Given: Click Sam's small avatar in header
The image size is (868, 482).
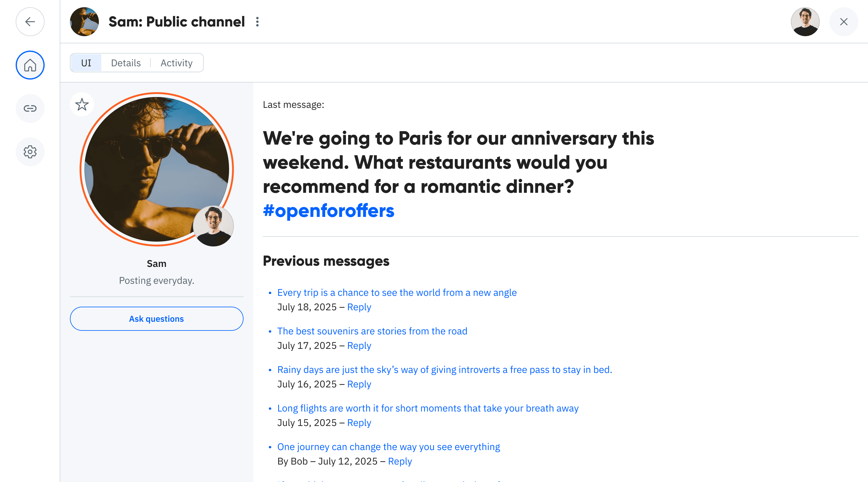Looking at the screenshot, I should 84,22.
